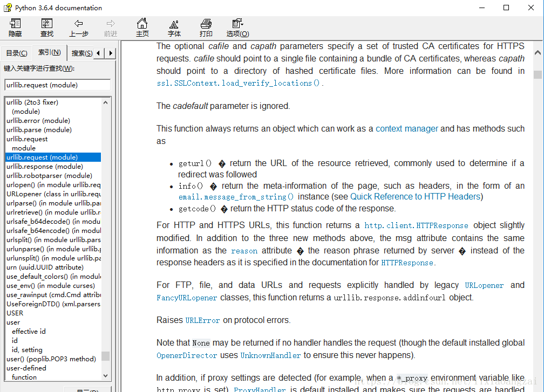Screen dimensions: 544x392
Task: Click the keyword input field
Action: tap(58, 85)
